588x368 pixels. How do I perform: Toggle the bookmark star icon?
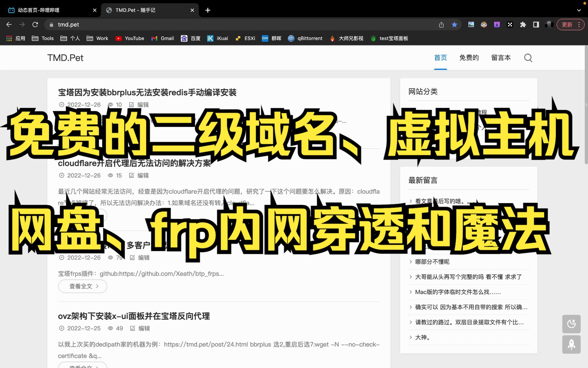(454, 25)
